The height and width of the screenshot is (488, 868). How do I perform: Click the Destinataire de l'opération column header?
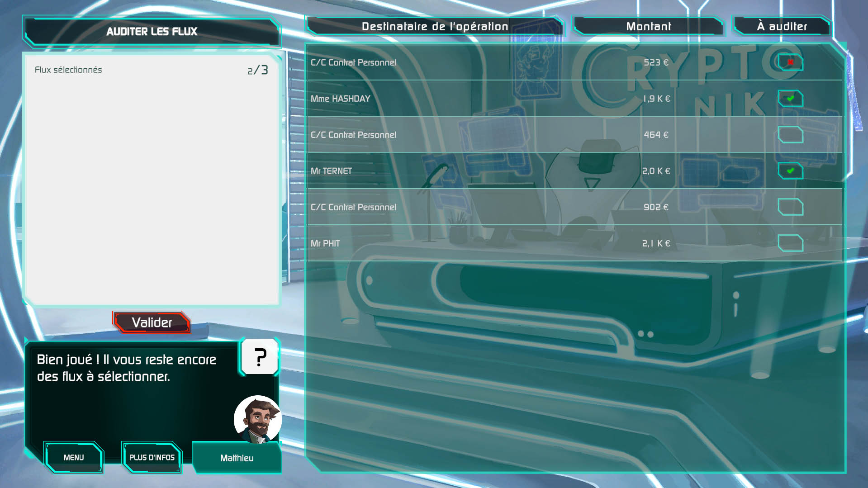click(x=435, y=26)
